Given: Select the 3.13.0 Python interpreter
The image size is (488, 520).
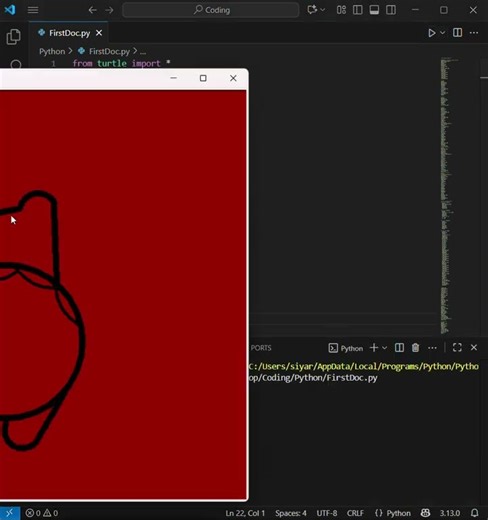Looking at the screenshot, I should [450, 513].
